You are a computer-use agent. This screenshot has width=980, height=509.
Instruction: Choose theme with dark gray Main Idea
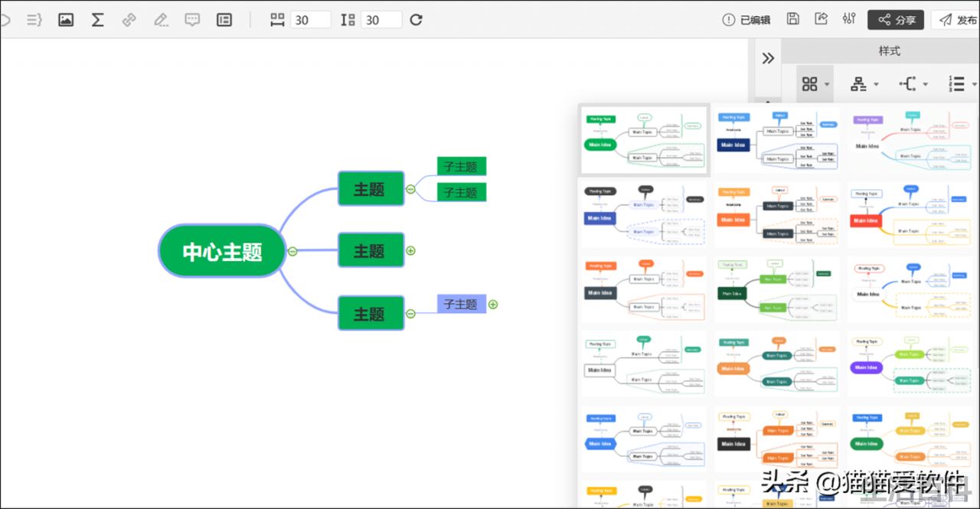point(644,289)
